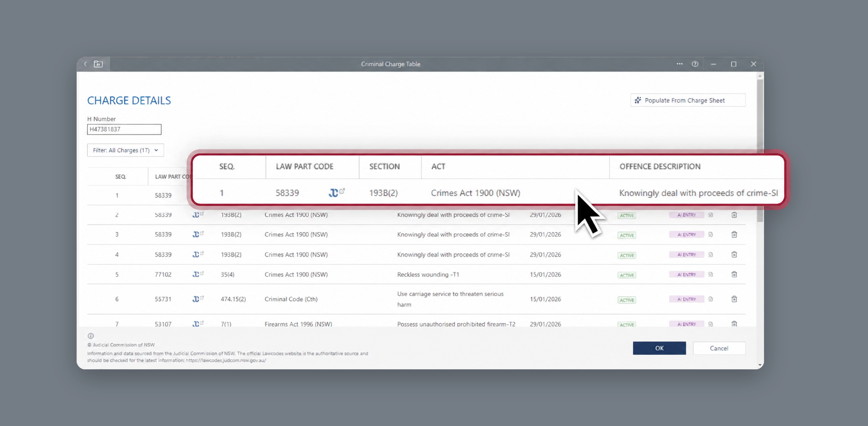The height and width of the screenshot is (426, 868).
Task: Click the document icon next to charge 6 AI ENTRY
Action: click(x=711, y=299)
